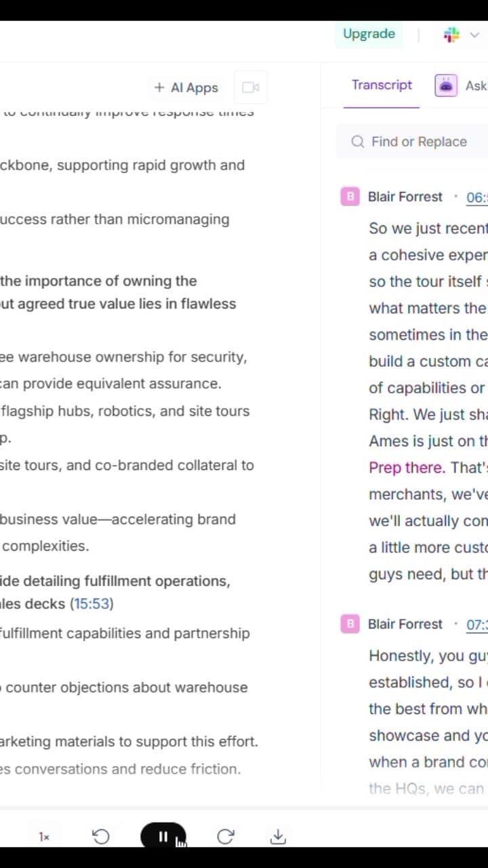Open the Ask assistant tab
The image size is (488, 868).
coord(476,85)
